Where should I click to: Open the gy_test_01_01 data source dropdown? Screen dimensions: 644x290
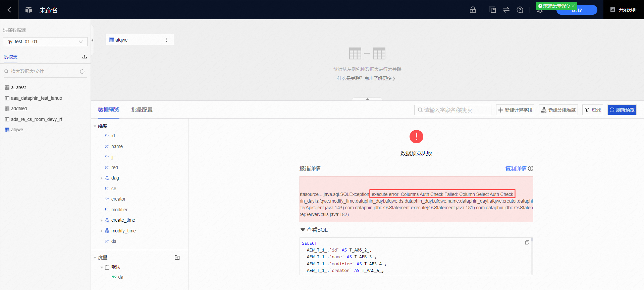pos(45,42)
